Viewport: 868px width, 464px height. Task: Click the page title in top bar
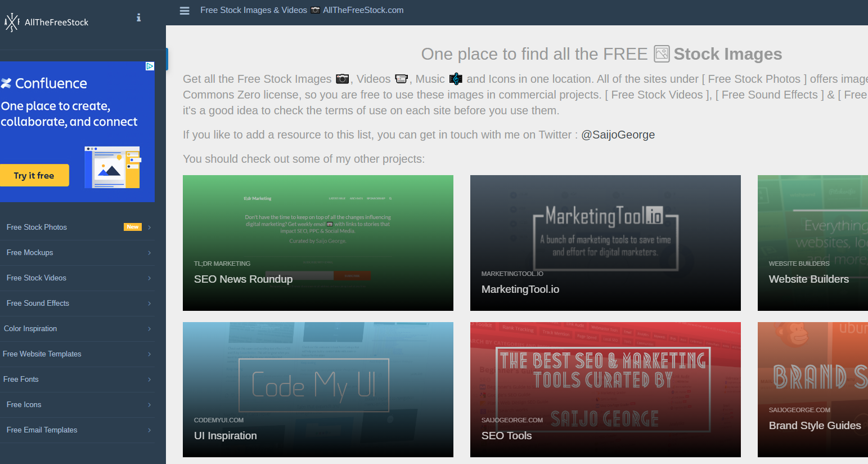[302, 10]
